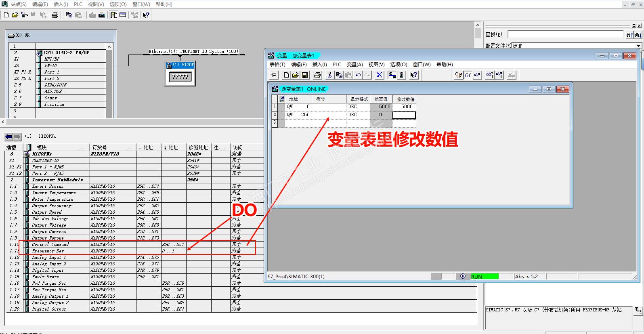Select PN-IO row in rack
The image size is (644, 334).
click(58, 65)
